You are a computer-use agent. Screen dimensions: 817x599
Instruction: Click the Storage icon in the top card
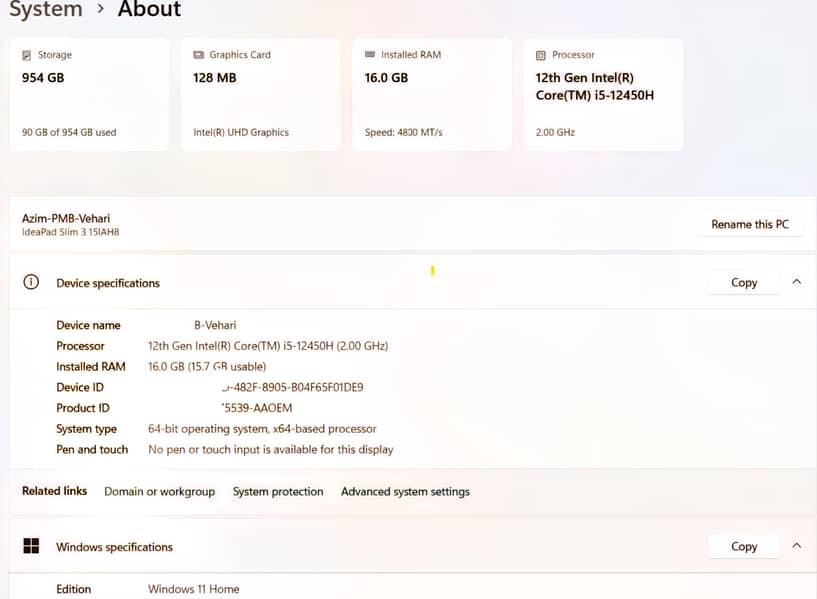pos(26,55)
